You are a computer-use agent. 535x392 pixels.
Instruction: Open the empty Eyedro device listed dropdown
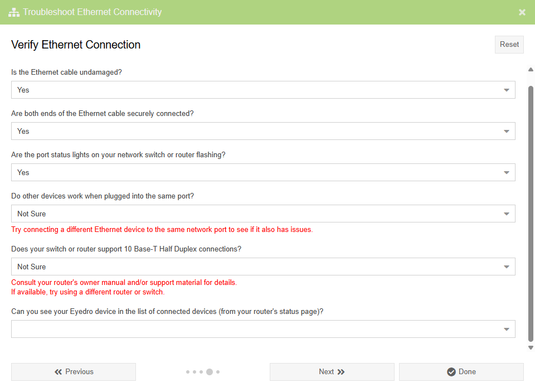pyautogui.click(x=263, y=329)
